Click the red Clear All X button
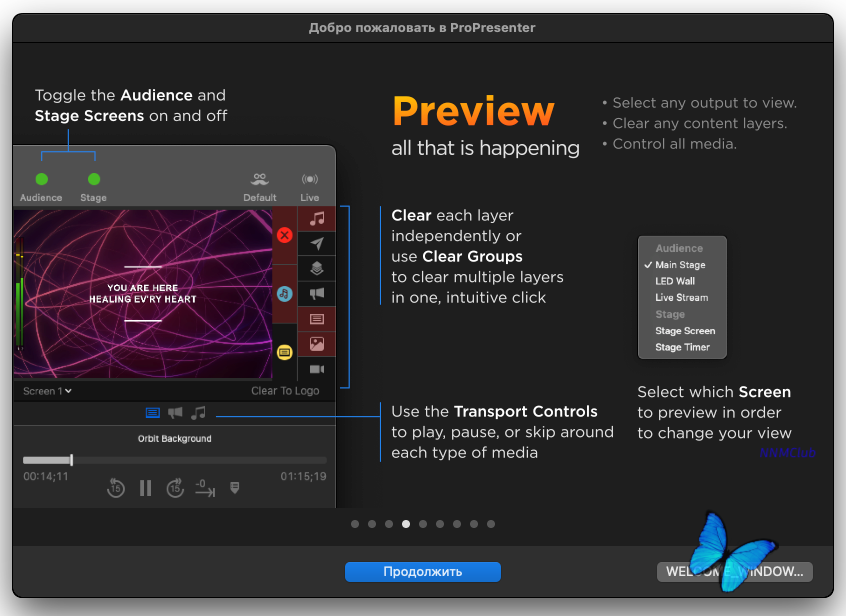 [284, 235]
